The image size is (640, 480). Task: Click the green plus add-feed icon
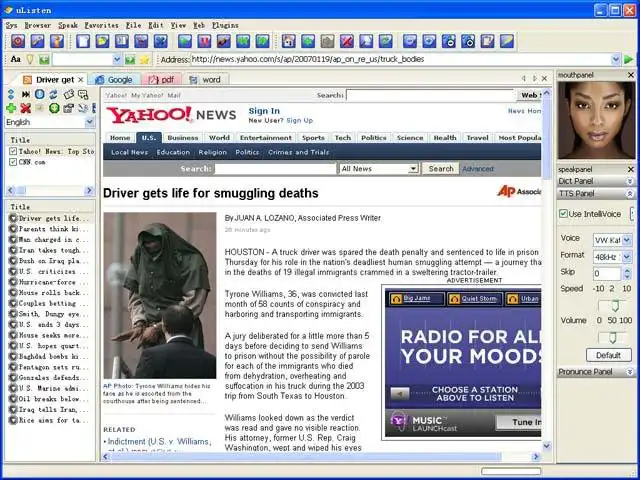(11, 108)
